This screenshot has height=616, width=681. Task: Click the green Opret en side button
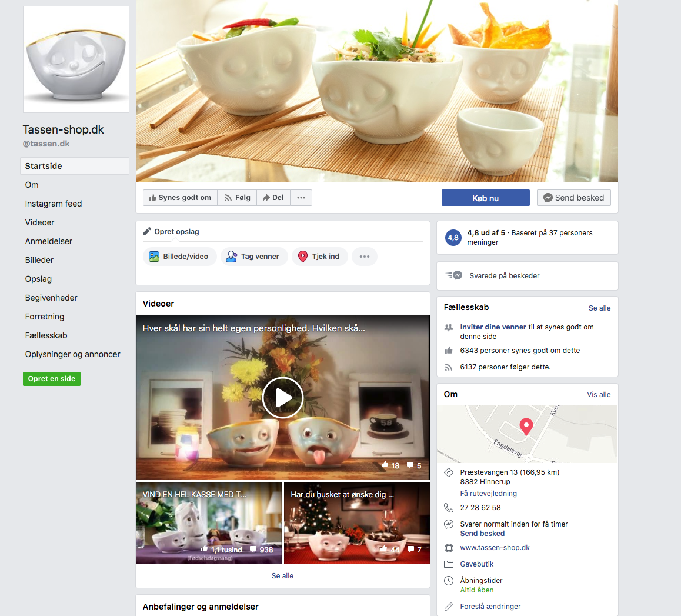[x=52, y=379]
